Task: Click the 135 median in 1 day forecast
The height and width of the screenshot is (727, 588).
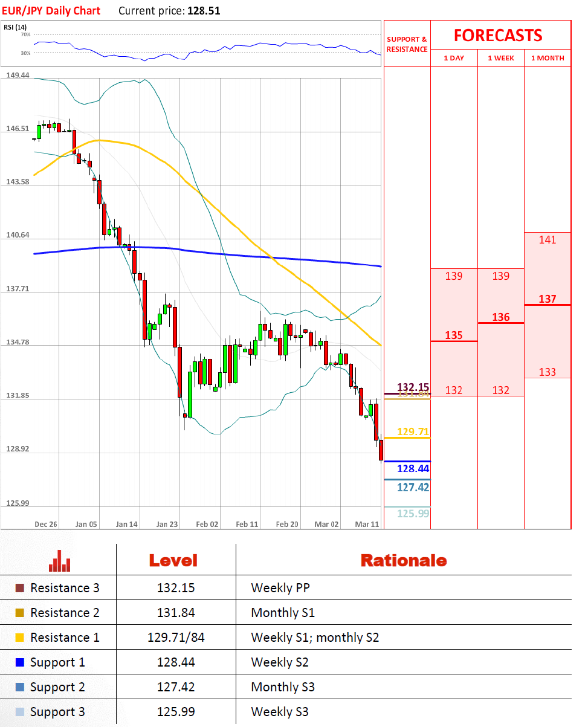Action: tap(454, 335)
